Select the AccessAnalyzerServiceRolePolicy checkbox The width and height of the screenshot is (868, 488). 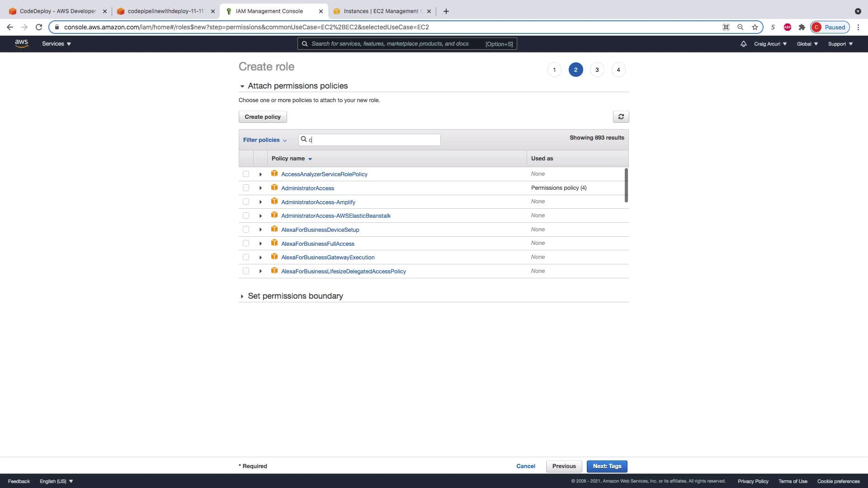click(246, 174)
